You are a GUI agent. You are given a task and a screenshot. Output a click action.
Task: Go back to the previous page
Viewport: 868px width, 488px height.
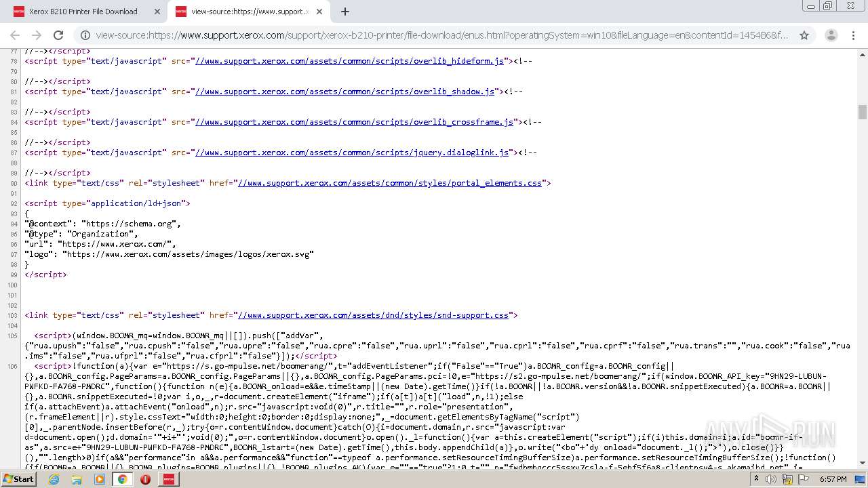tap(15, 35)
